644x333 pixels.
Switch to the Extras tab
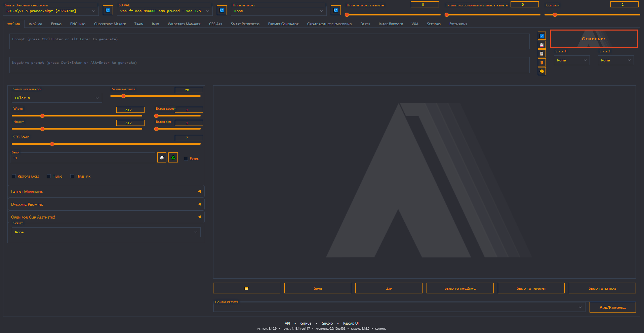pyautogui.click(x=56, y=24)
